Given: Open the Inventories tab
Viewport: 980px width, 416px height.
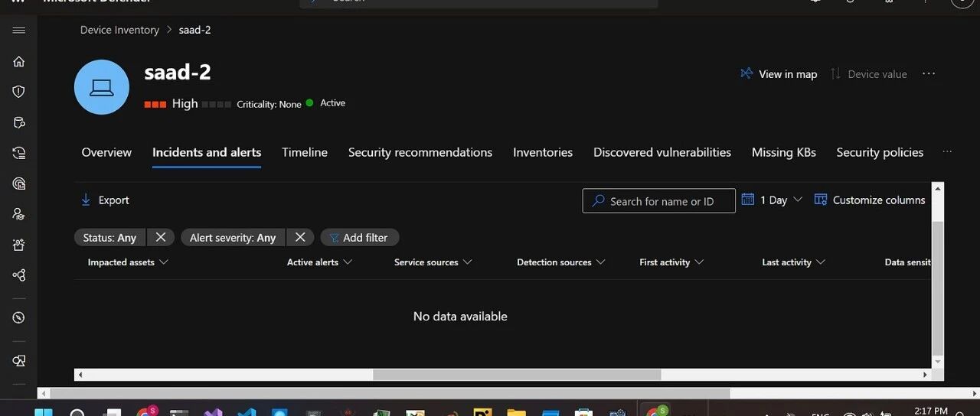Looking at the screenshot, I should (x=543, y=152).
